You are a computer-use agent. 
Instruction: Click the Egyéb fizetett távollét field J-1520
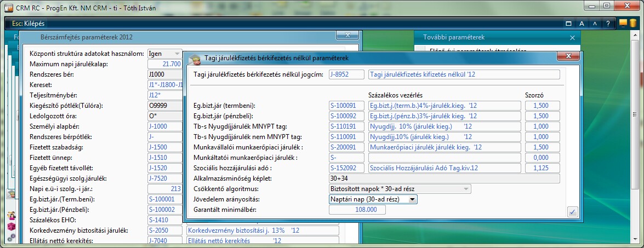click(164, 168)
